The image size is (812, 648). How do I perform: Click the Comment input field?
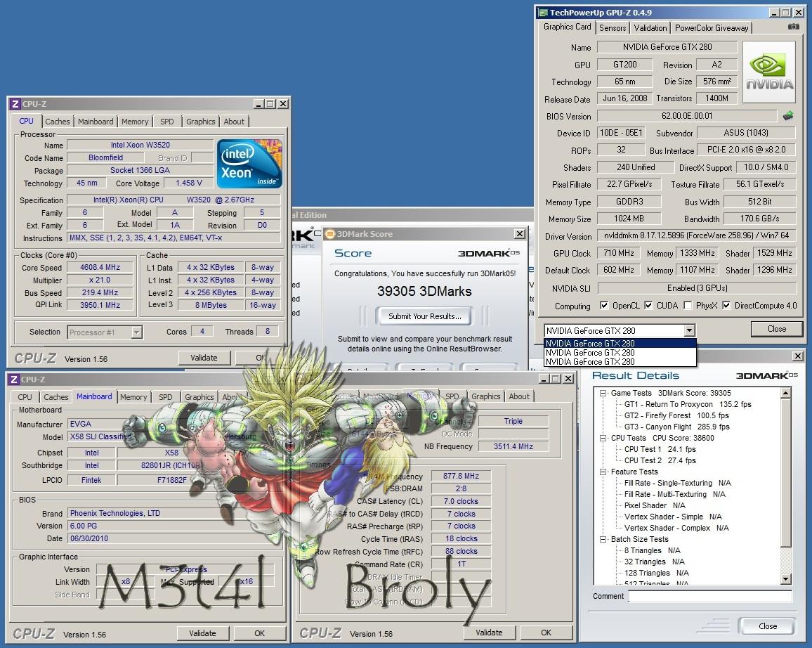tap(710, 596)
